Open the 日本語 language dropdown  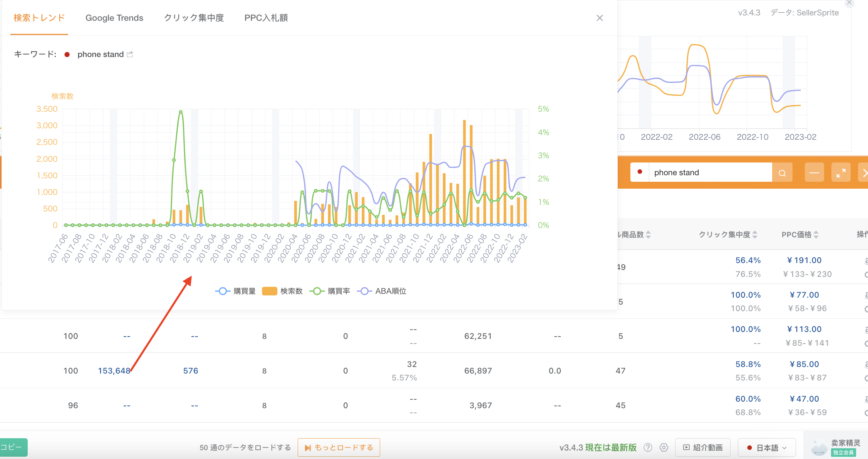point(767,447)
